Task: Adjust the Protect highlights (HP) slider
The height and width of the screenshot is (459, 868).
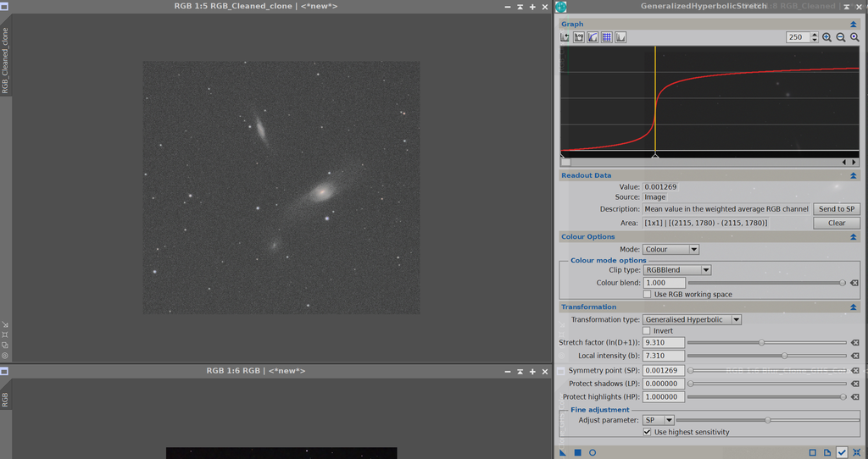Action: pos(766,397)
